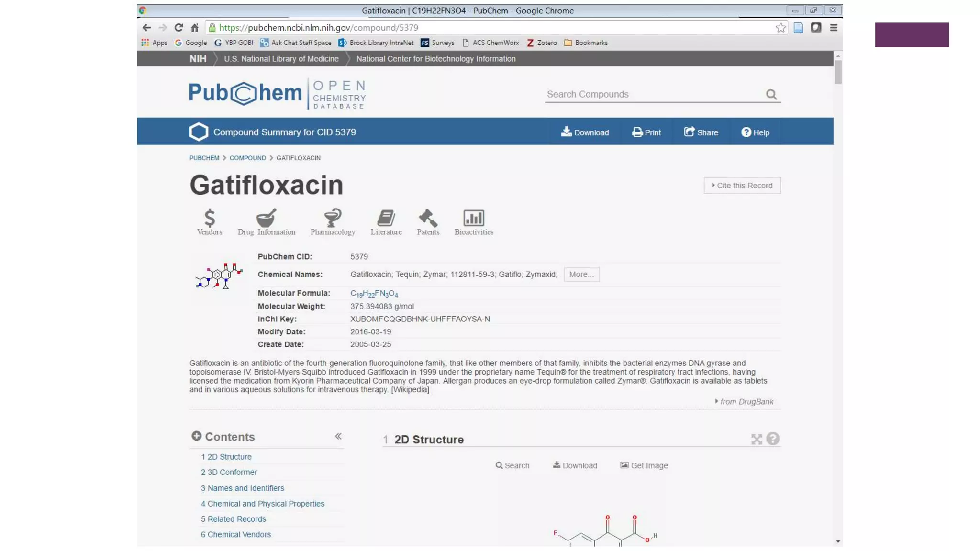This screenshot has width=980, height=551.
Task: Open the Vendors dollar-sign icon
Action: click(209, 219)
